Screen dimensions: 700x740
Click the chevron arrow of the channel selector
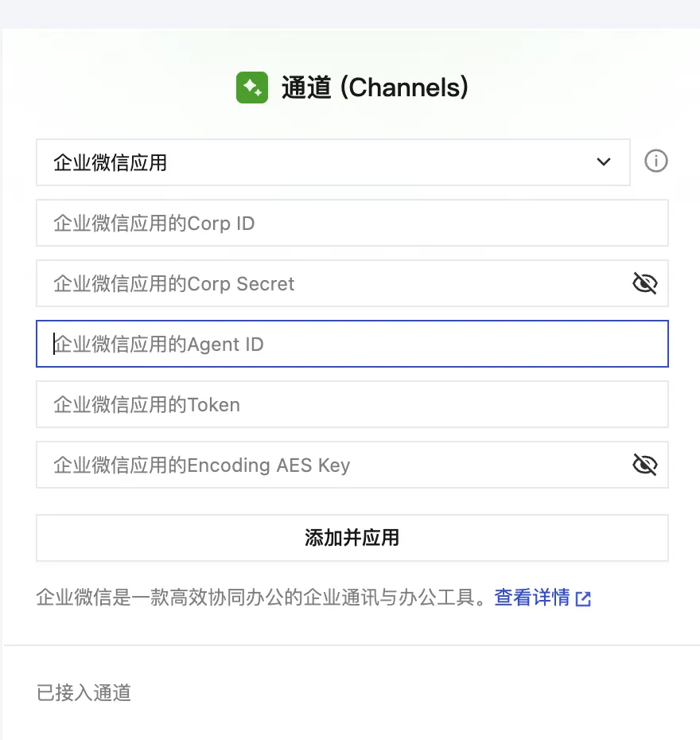click(x=604, y=162)
